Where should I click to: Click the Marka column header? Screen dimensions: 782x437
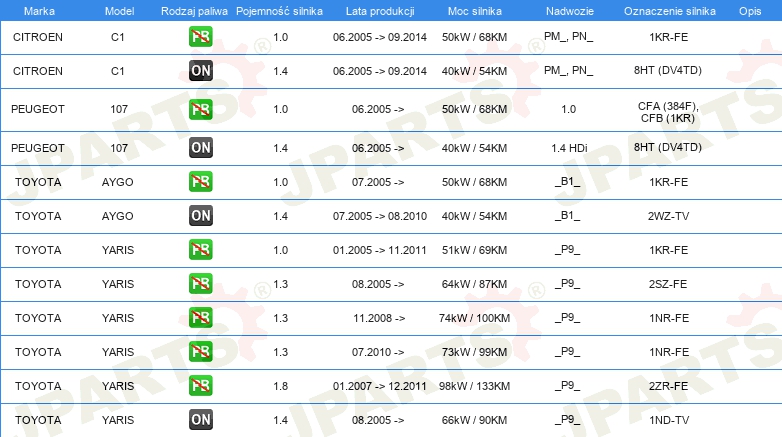coord(39,11)
